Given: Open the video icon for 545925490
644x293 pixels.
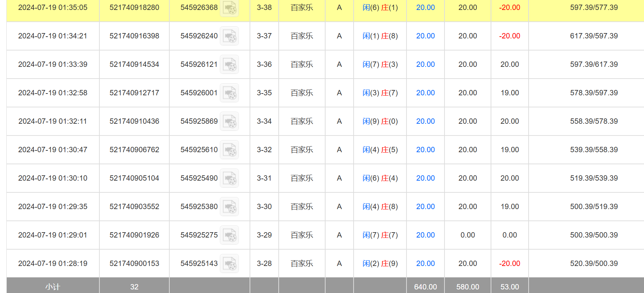Looking at the screenshot, I should (229, 178).
